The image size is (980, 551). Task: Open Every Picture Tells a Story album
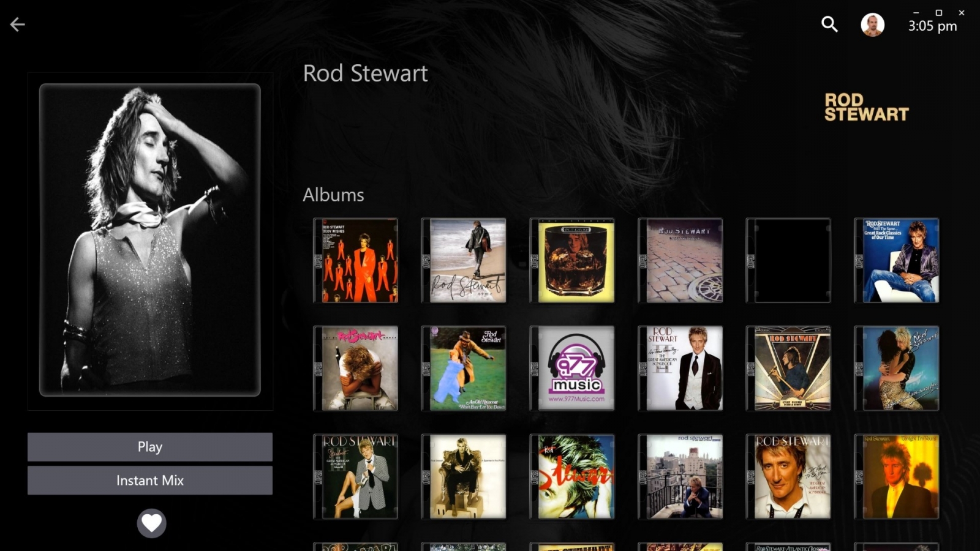click(789, 368)
